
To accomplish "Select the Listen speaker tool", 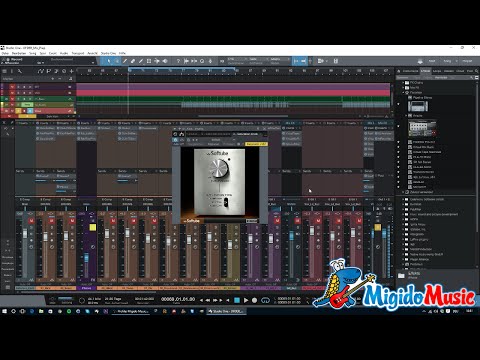I will pos(165,61).
